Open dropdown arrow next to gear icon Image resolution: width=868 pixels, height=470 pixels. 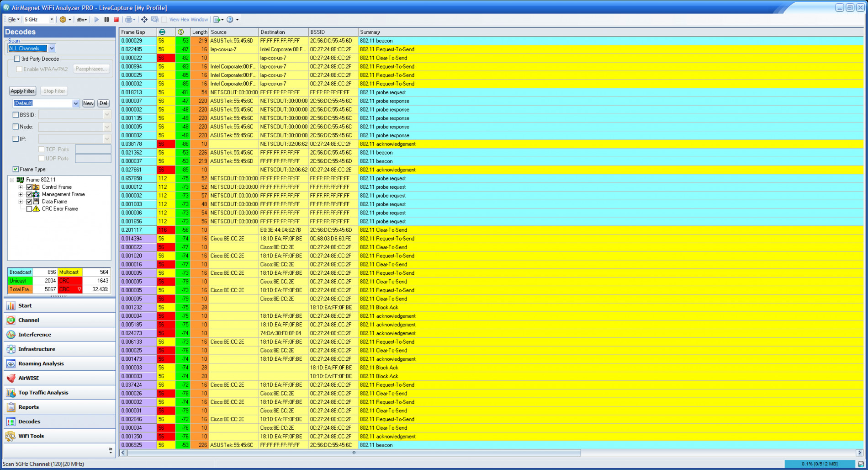point(70,20)
